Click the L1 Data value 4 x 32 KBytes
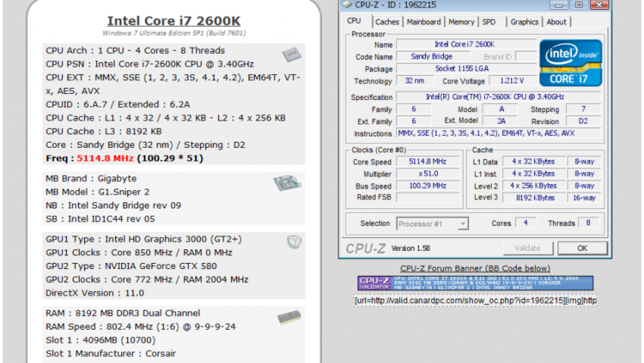This screenshot has height=363, width=644. 533,162
